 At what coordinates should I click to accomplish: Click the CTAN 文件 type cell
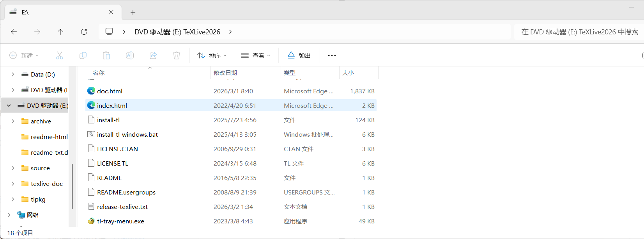299,149
